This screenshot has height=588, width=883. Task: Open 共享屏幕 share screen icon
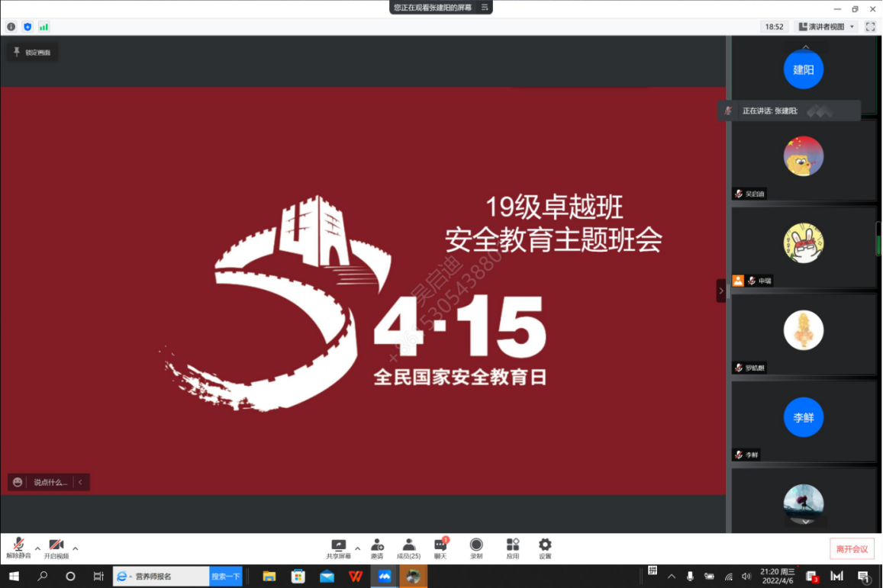tap(338, 548)
